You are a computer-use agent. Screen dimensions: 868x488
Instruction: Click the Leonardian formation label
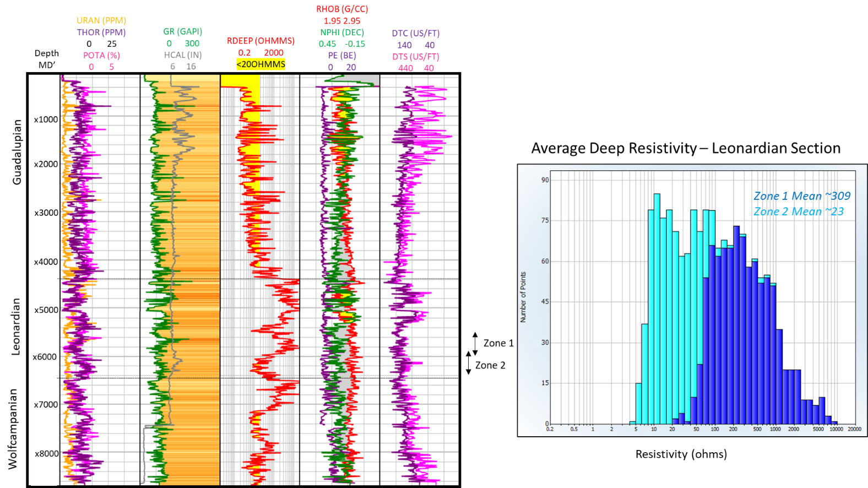(16, 327)
